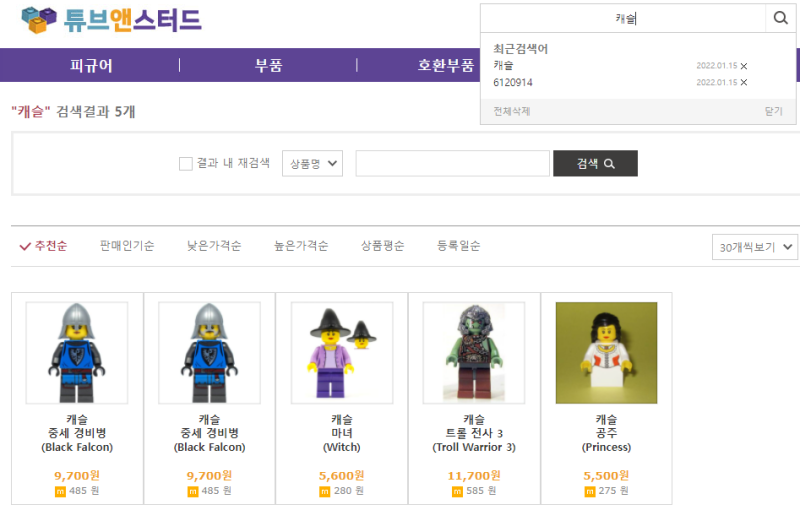
Task: Click mileage icon beside 275 원
Action: coord(590,492)
